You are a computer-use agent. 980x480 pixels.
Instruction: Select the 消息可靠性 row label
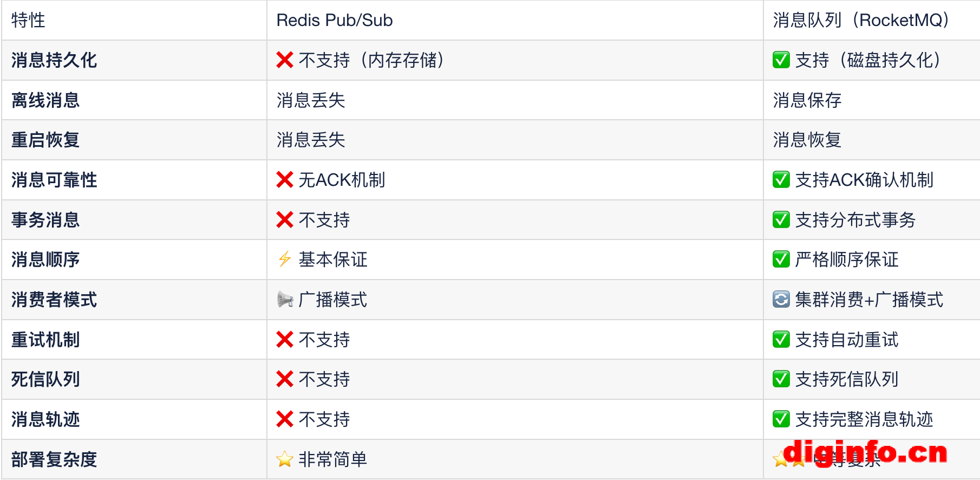(x=54, y=180)
